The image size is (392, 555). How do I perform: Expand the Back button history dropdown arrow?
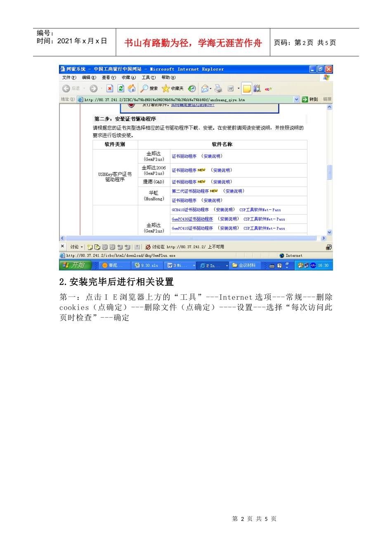84,88
